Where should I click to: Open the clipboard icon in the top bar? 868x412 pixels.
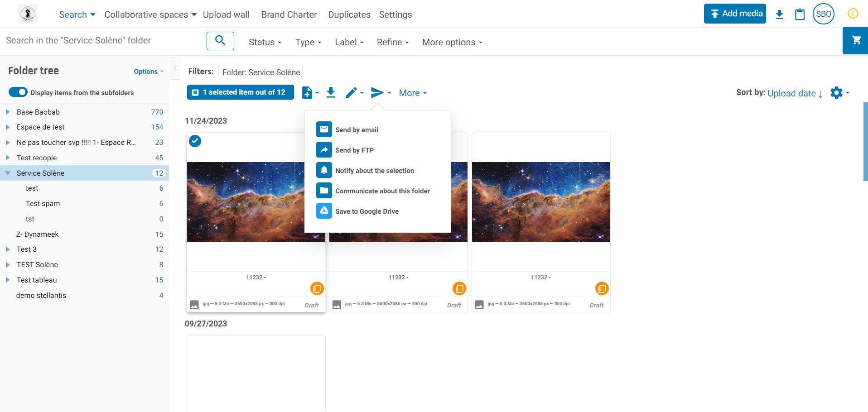(800, 14)
